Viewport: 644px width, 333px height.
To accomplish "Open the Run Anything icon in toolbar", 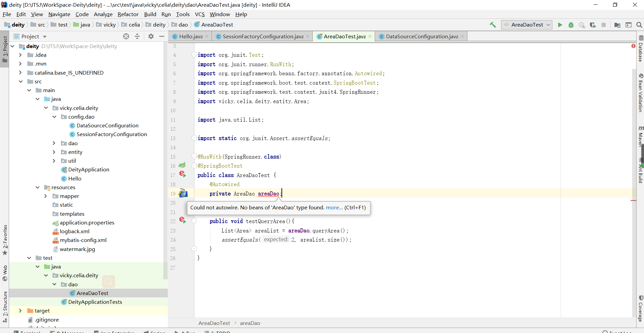I will click(629, 25).
